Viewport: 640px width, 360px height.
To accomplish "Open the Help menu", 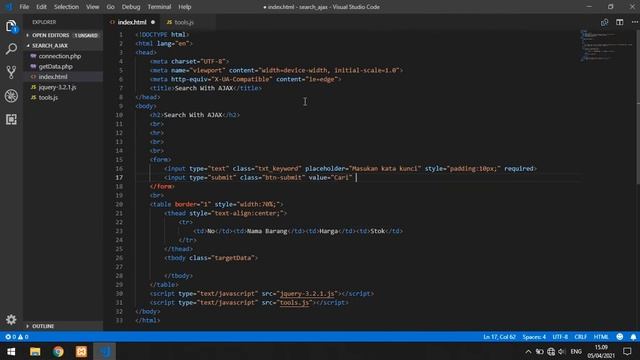I will point(184,7).
